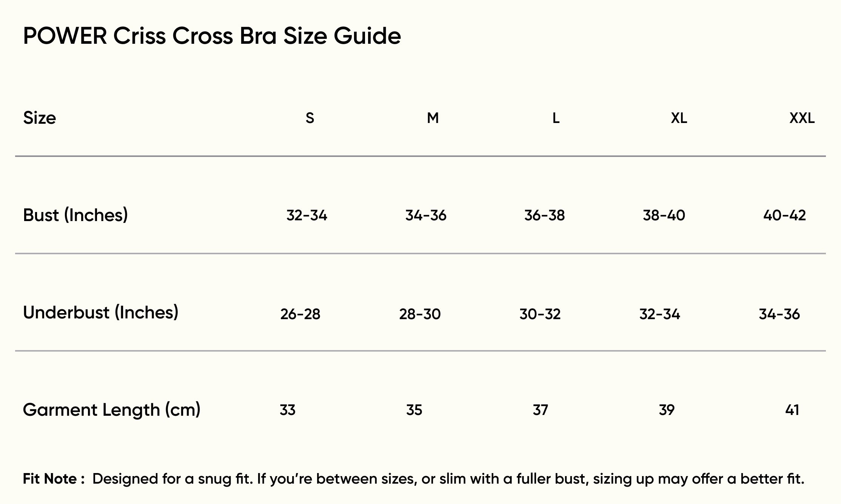The width and height of the screenshot is (841, 504).
Task: Select garment length 33 for size S
Action: (287, 410)
